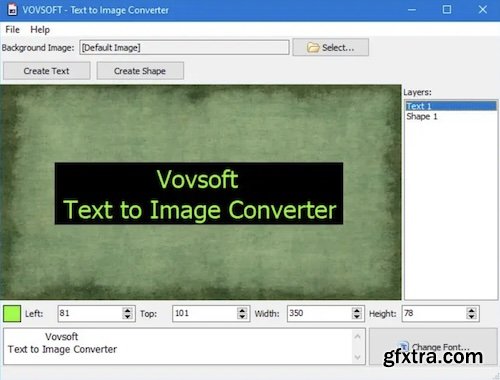Decrease the Left value with down arrow
The height and width of the screenshot is (380, 500).
128,317
